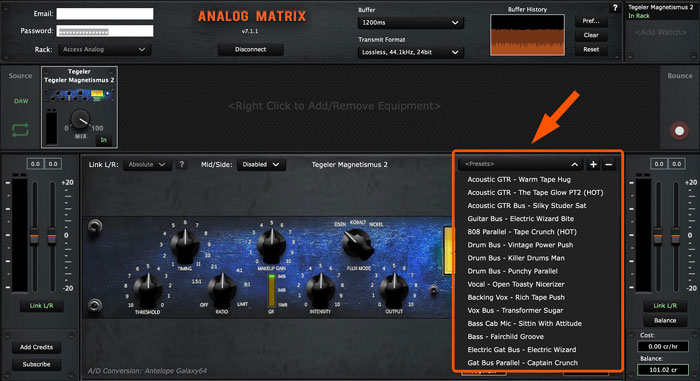Select preset Guitar Bus - Electric Wizard Bite
Screen dimensions: 700x381
521,219
